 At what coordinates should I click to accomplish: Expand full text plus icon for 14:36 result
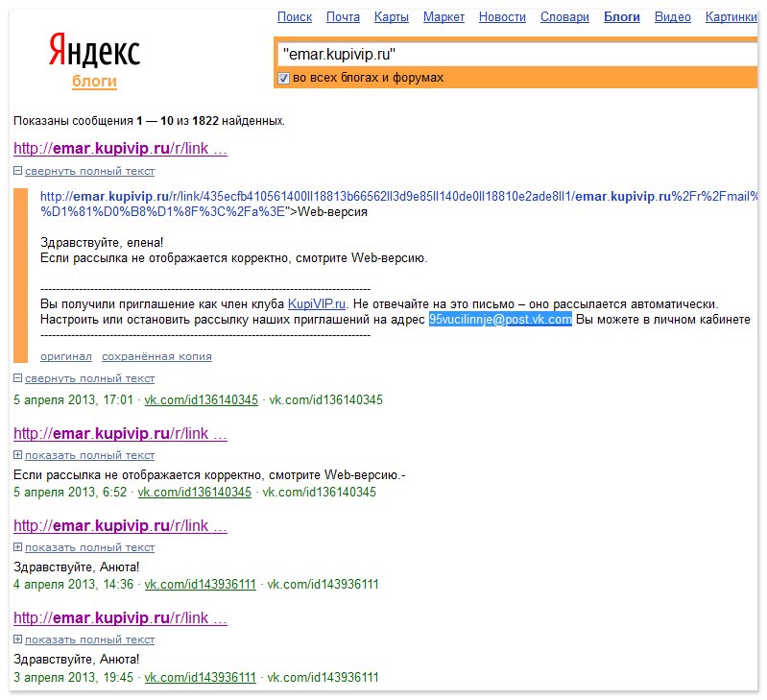point(17,547)
